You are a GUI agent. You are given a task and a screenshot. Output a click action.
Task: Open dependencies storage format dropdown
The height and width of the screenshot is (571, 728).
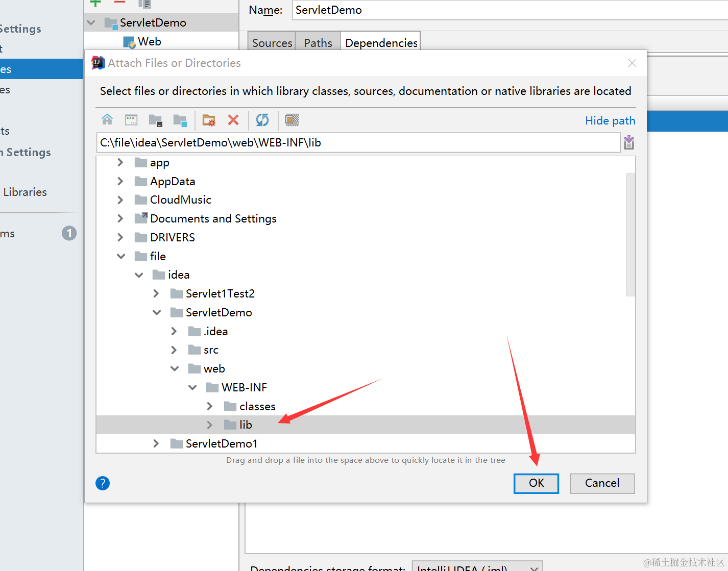click(477, 566)
